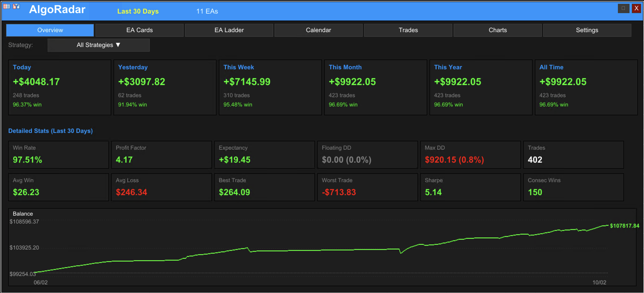
Task: Click the Max DD stat tile
Action: coord(470,155)
